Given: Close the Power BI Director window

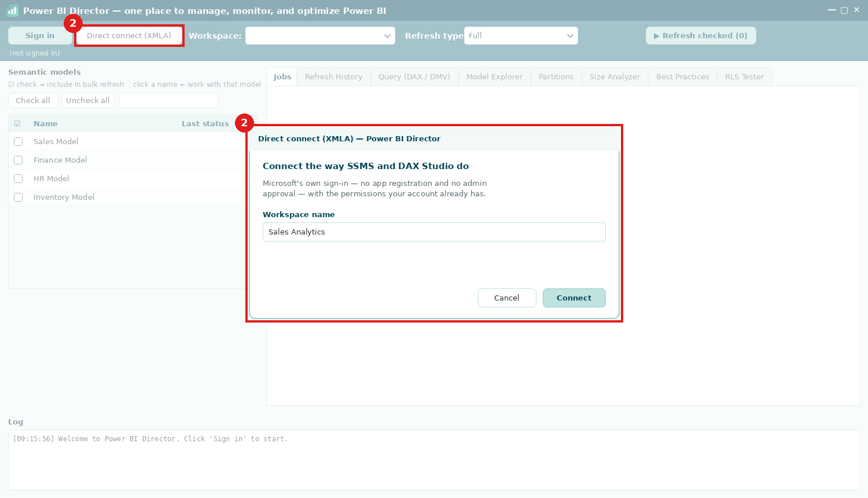Looking at the screenshot, I should [x=856, y=10].
